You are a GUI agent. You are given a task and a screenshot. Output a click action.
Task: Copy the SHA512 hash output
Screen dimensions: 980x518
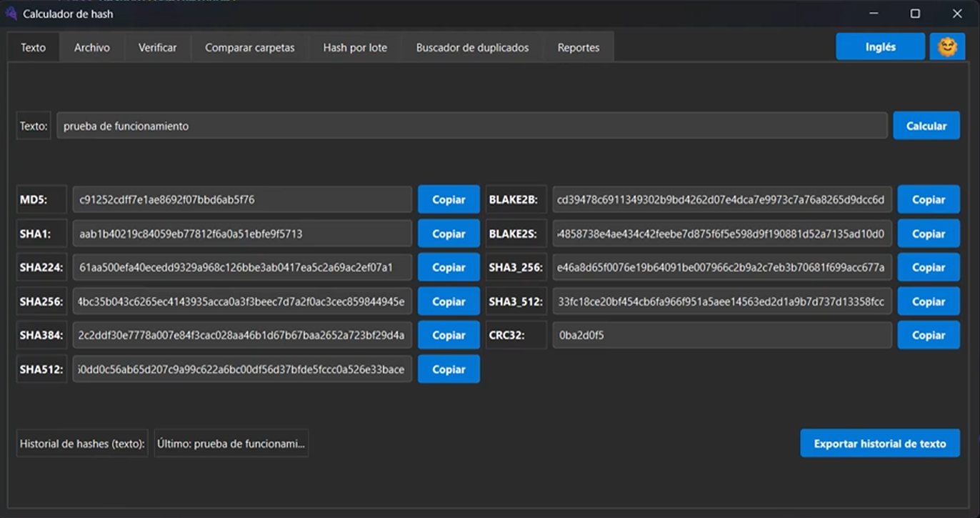[449, 369]
